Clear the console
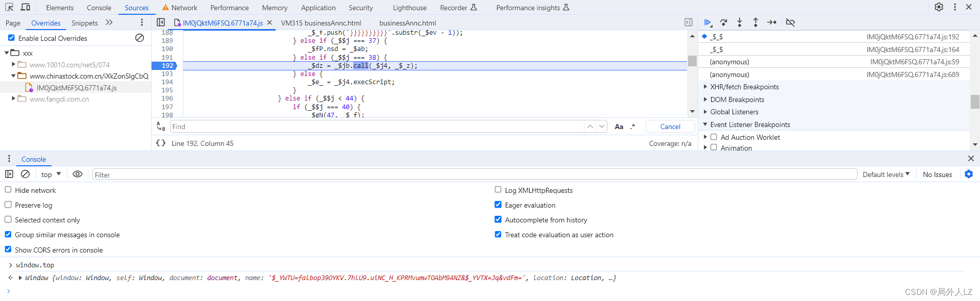 point(25,174)
